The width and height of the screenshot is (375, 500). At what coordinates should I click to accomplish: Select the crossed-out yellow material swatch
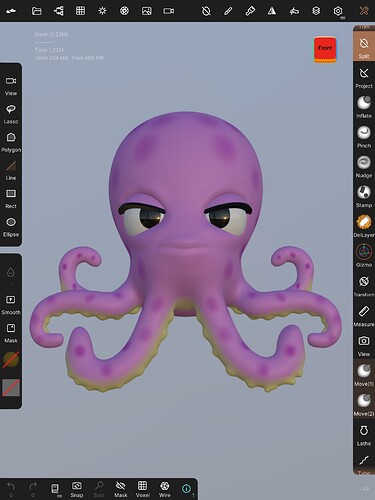[11, 359]
